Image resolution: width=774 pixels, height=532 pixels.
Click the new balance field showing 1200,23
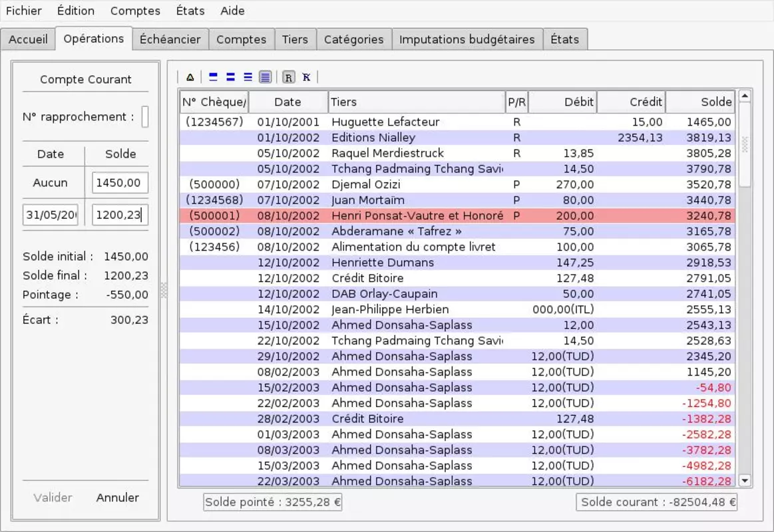click(x=120, y=215)
